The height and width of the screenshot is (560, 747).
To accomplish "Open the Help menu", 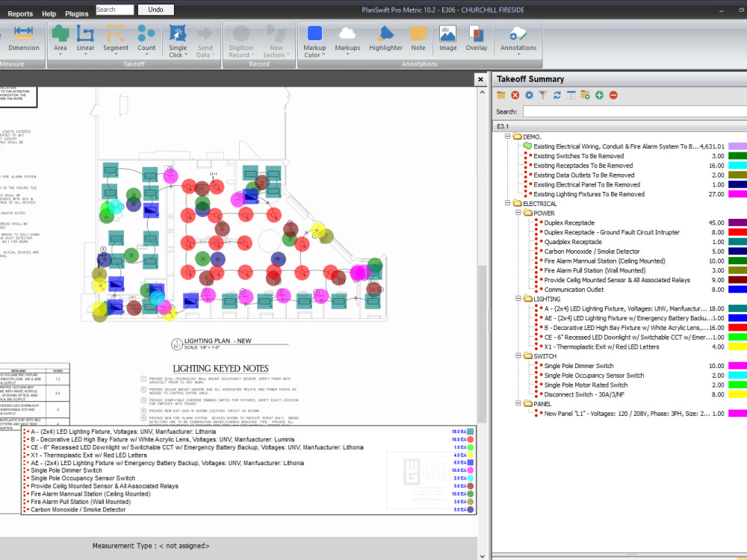I will point(49,13).
